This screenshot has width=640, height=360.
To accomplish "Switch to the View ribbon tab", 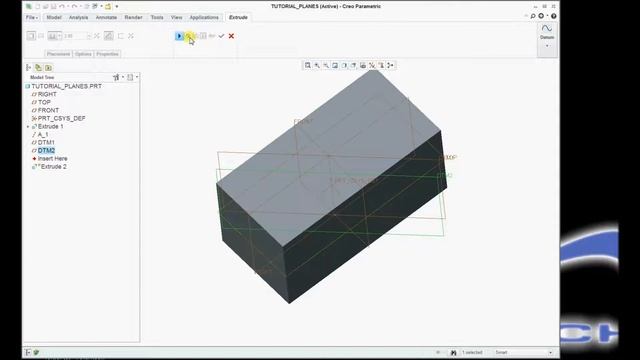I will point(176,18).
